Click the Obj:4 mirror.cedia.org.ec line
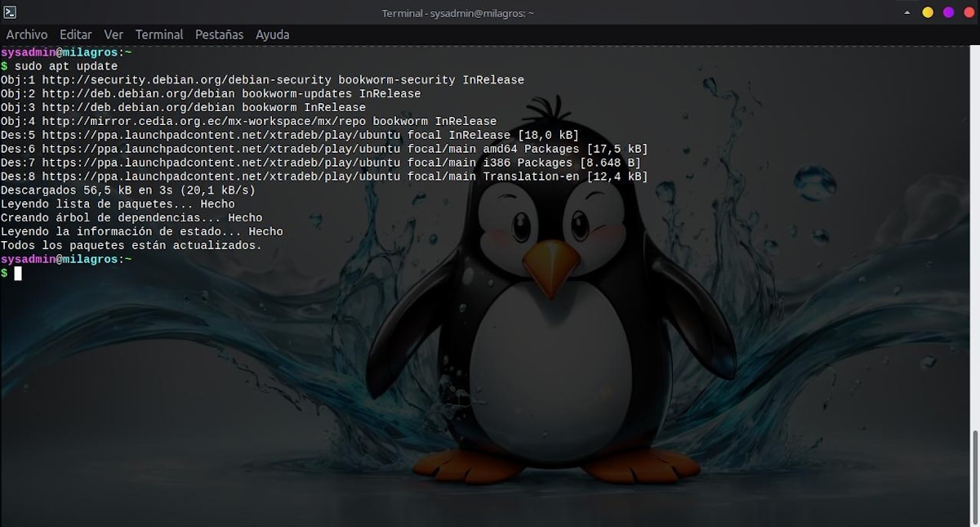980x527 pixels. coord(248,122)
